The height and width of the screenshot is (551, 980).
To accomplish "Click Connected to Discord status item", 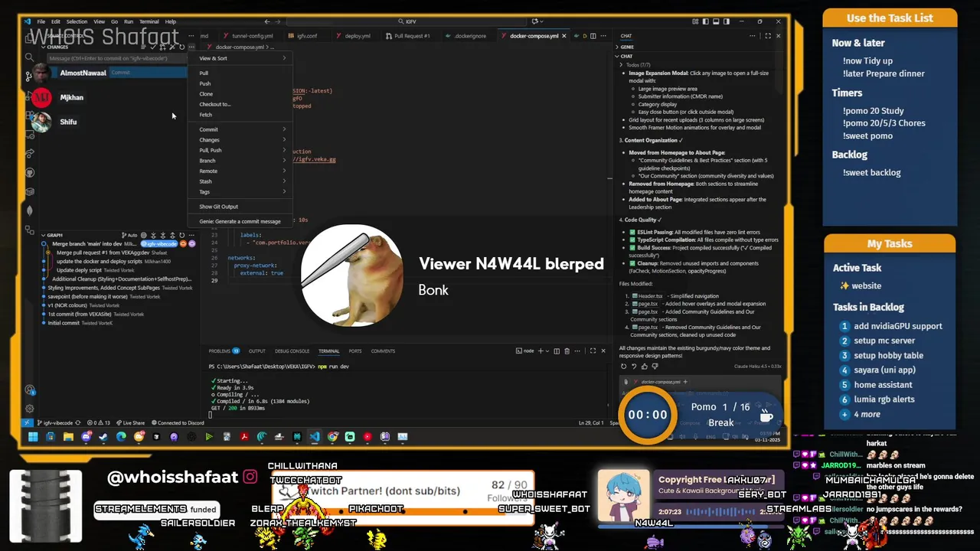I will point(178,422).
